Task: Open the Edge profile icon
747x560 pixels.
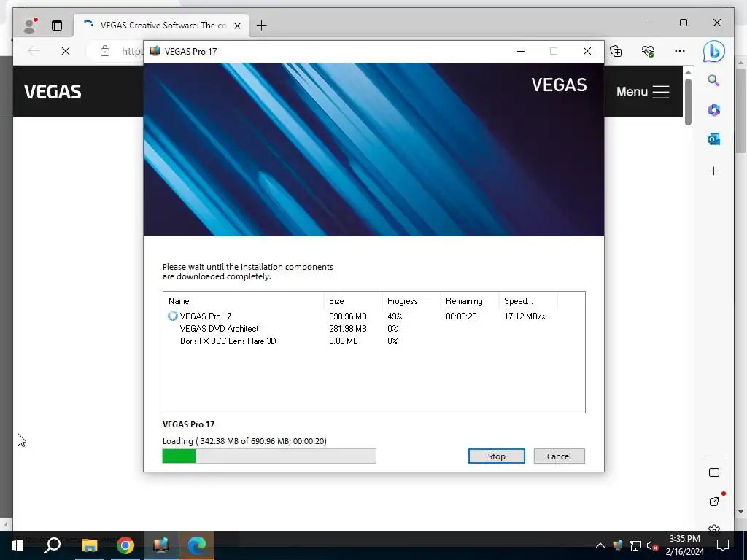Action: click(x=30, y=26)
